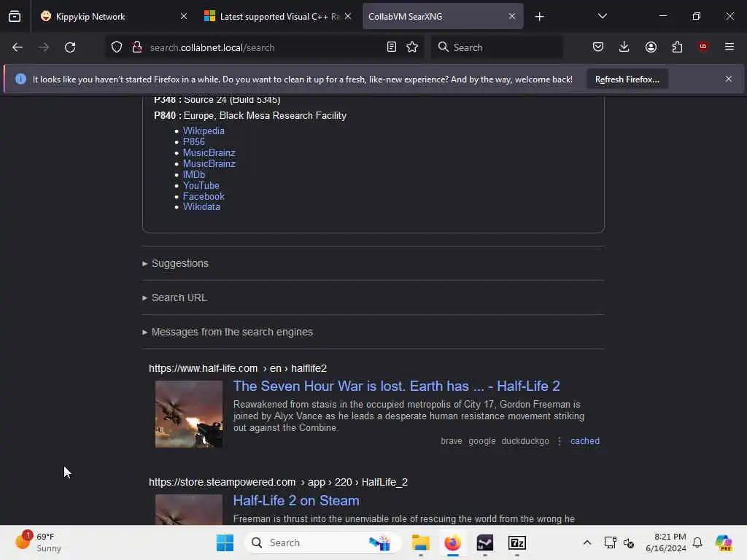Open File Explorer from the taskbar
The width and height of the screenshot is (747, 560).
tap(421, 542)
